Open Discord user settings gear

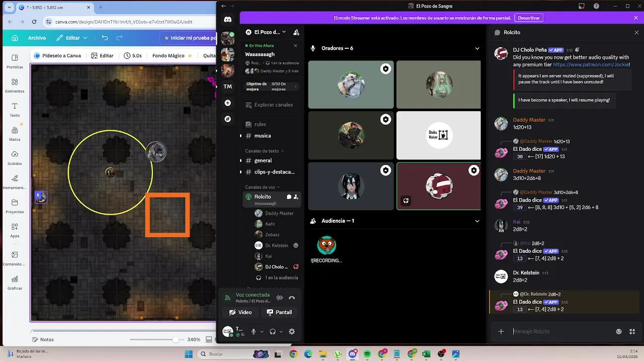point(292,331)
